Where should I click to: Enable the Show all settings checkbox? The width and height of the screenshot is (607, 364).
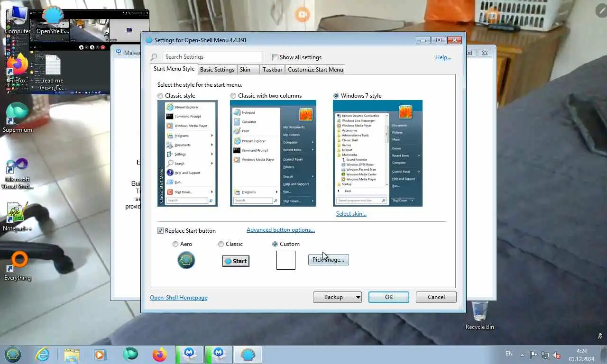coord(275,57)
